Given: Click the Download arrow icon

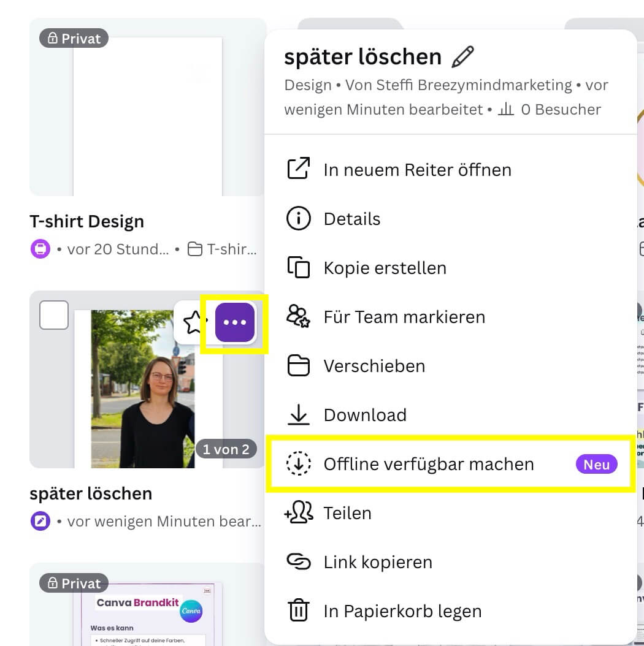Looking at the screenshot, I should [x=299, y=415].
